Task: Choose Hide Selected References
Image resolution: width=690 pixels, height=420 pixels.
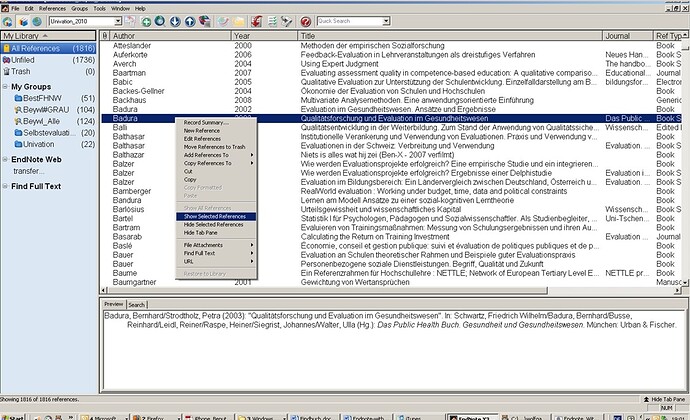Action: pyautogui.click(x=217, y=225)
